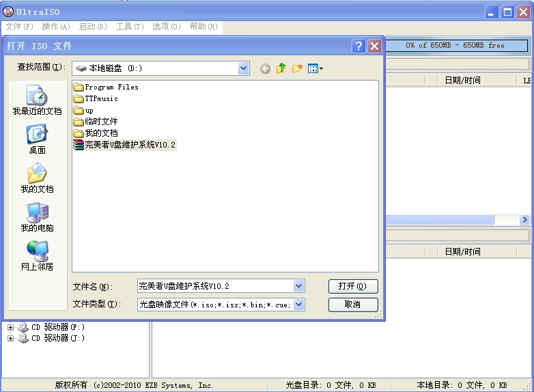Open the 文件类型 file type dropdown arrow
This screenshot has width=534, height=392.
click(298, 305)
